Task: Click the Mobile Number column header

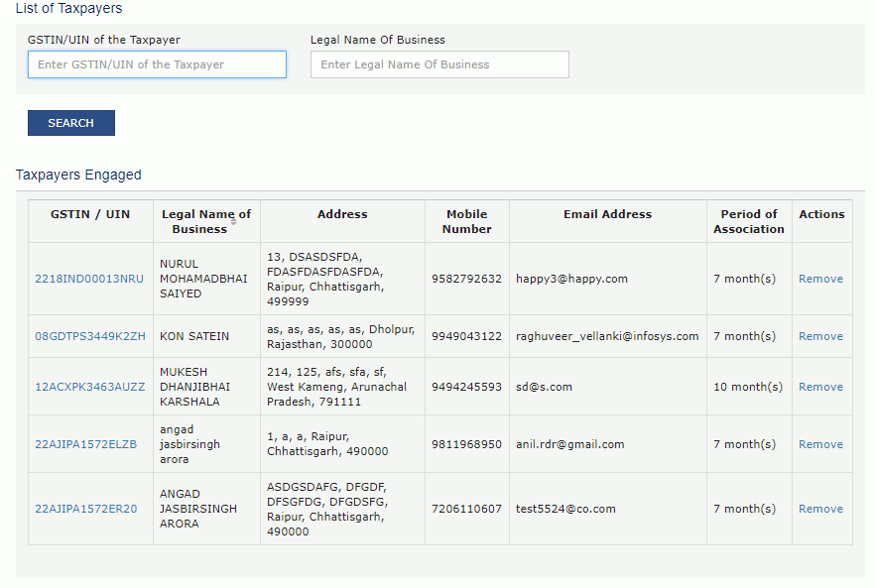Action: pos(466,221)
